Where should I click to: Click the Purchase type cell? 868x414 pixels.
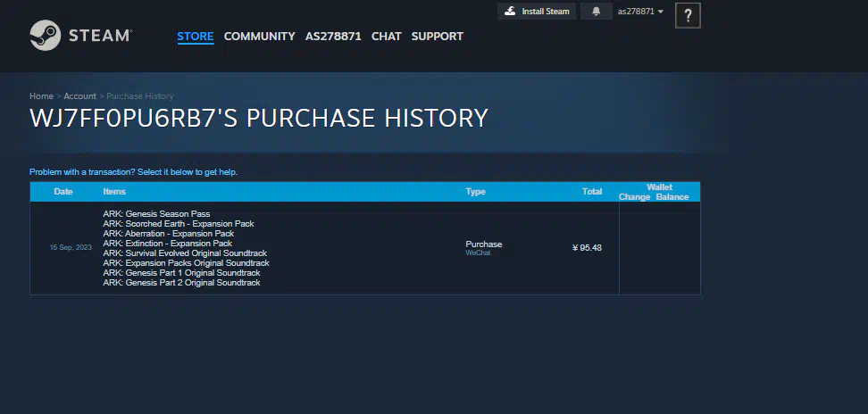coord(484,244)
